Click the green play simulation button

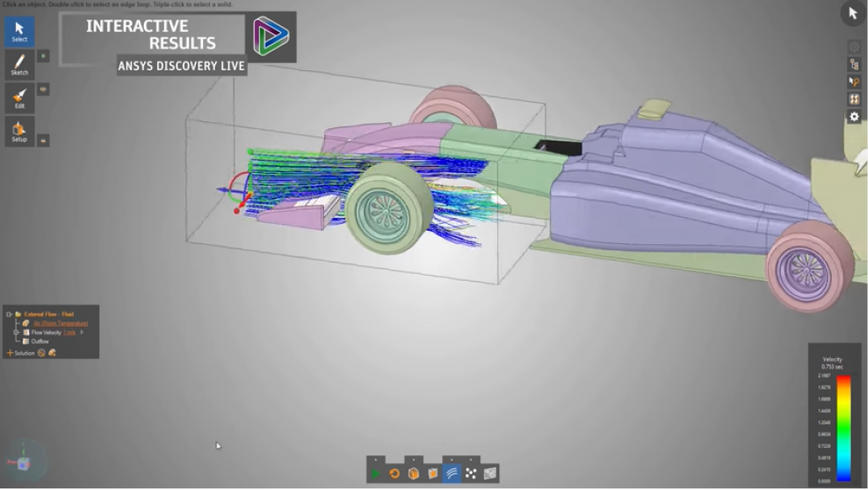click(376, 473)
